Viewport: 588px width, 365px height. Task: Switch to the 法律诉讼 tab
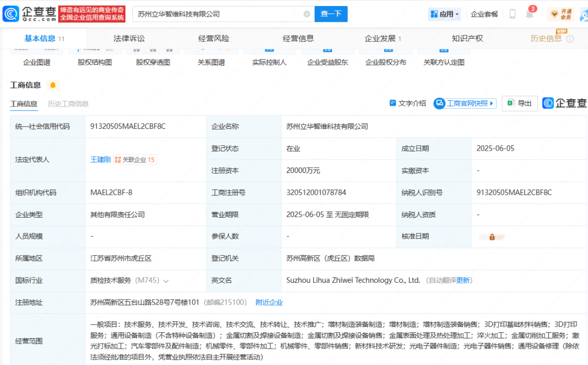129,38
